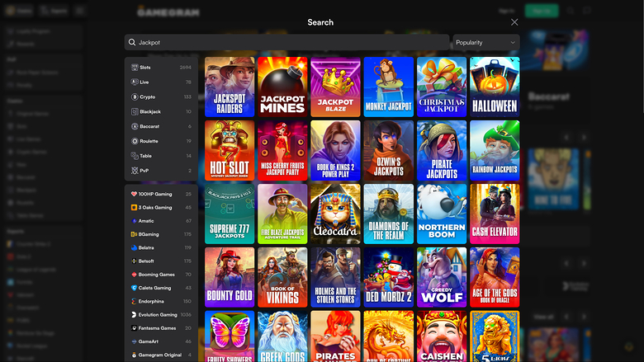644x362 pixels.
Task: Open Pirate Jackpots game
Action: point(442,150)
